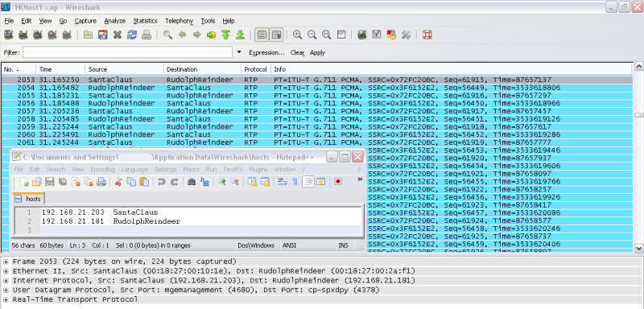Save the hosts file in Notepad++
The width and height of the screenshot is (644, 309).
50,181
